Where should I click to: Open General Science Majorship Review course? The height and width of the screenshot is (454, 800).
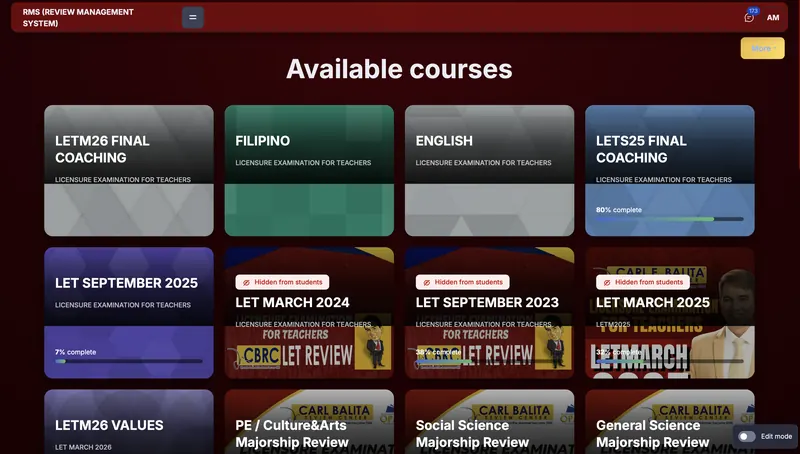click(653, 434)
